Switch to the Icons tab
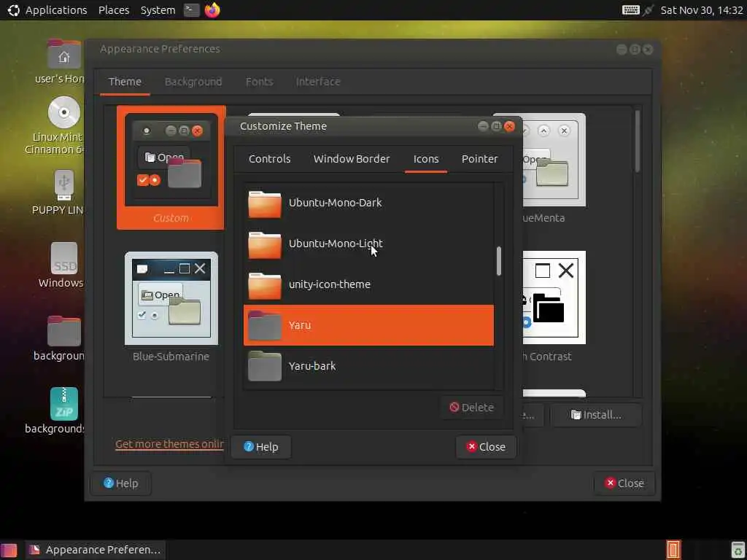The image size is (747, 560). click(426, 159)
